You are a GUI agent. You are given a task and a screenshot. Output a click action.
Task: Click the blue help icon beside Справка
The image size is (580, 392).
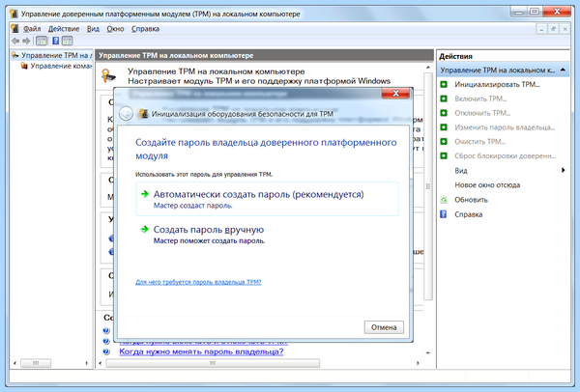[444, 214]
